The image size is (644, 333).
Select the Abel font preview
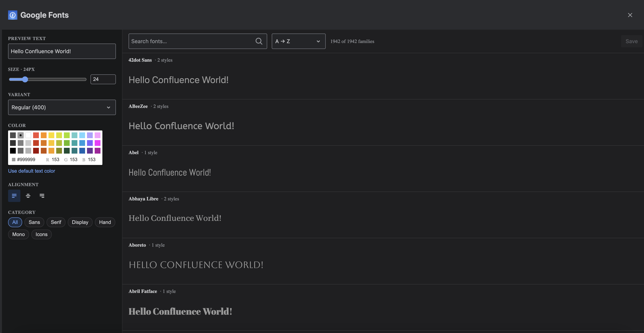click(x=170, y=172)
